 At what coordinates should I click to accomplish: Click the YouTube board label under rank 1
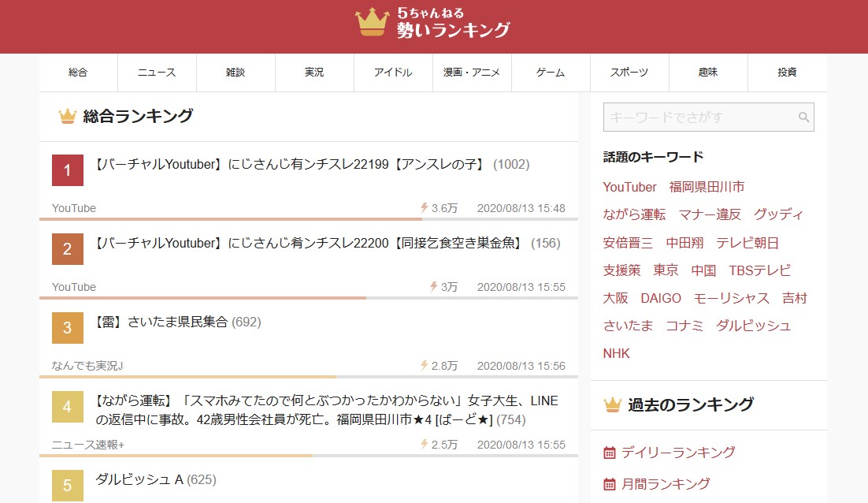(73, 208)
